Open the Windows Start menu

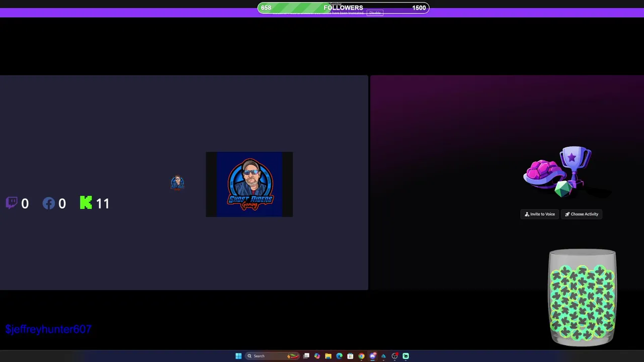point(238,356)
